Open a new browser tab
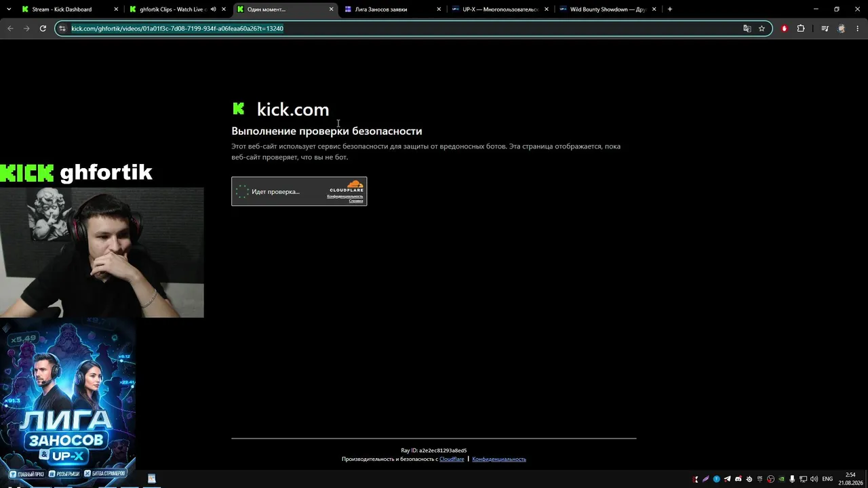Screen dimensions: 868x488 pos(670,9)
